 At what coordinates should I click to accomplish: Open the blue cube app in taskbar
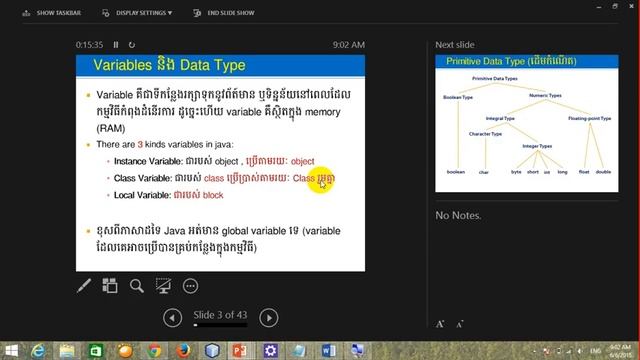coord(212,351)
